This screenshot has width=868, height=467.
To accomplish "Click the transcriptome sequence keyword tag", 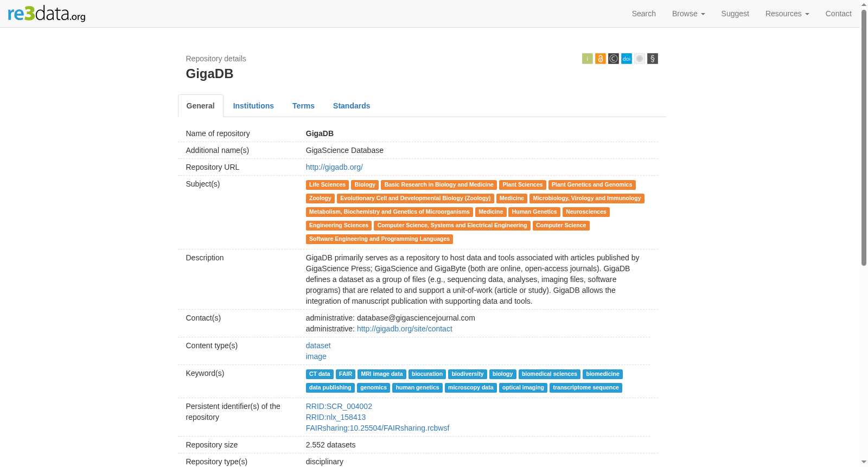I will (586, 388).
